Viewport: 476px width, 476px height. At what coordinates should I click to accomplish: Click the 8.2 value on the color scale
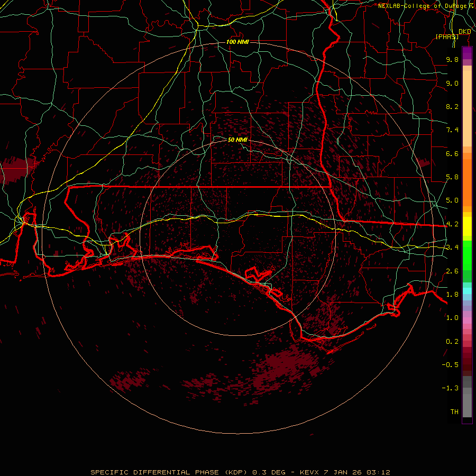tap(452, 106)
